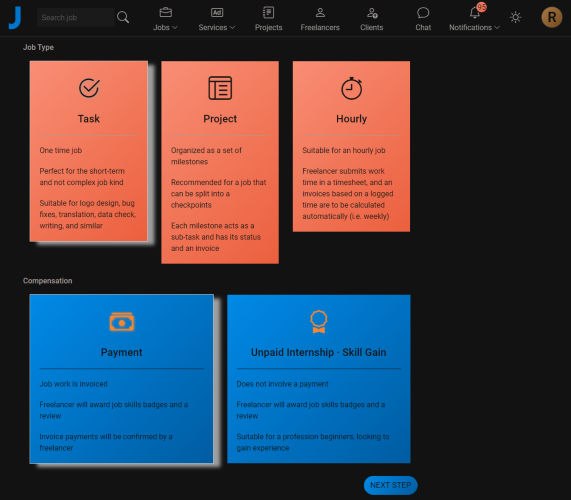This screenshot has width=571, height=500.
Task: Click 'Perfect for the short-term' text
Action: pos(82,177)
